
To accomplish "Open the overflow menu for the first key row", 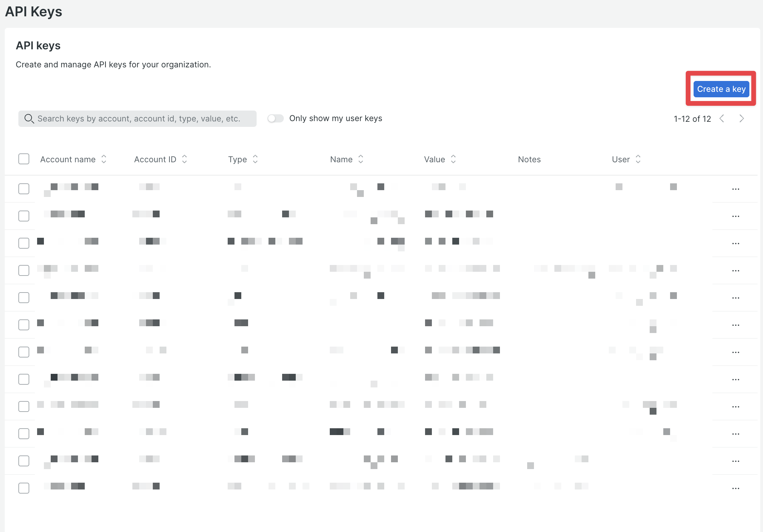I will [x=736, y=189].
